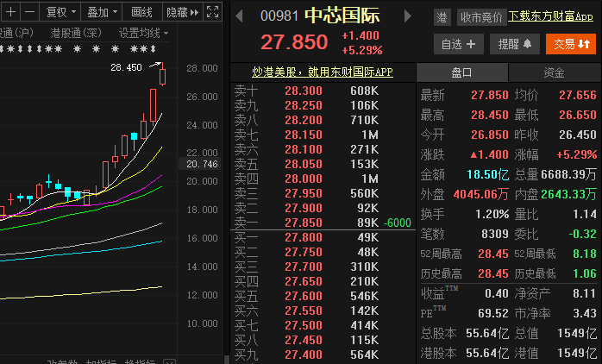Open the 叠加 dropdown
Viewport: 602px width, 364px height.
pos(102,12)
